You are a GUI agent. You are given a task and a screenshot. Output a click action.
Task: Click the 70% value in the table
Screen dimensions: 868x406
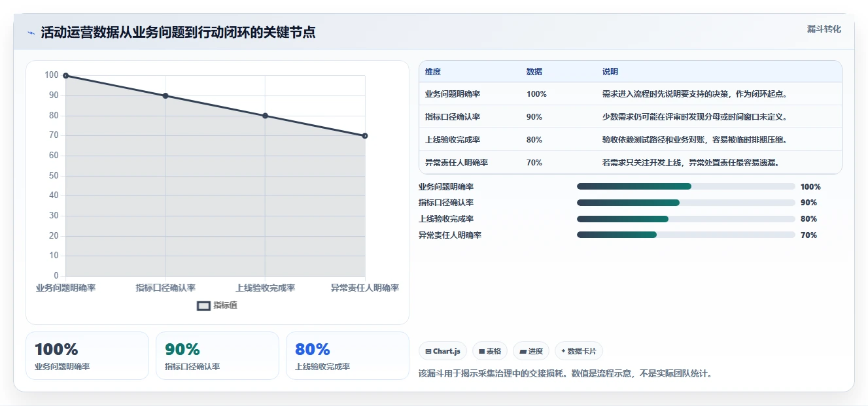[x=534, y=163]
